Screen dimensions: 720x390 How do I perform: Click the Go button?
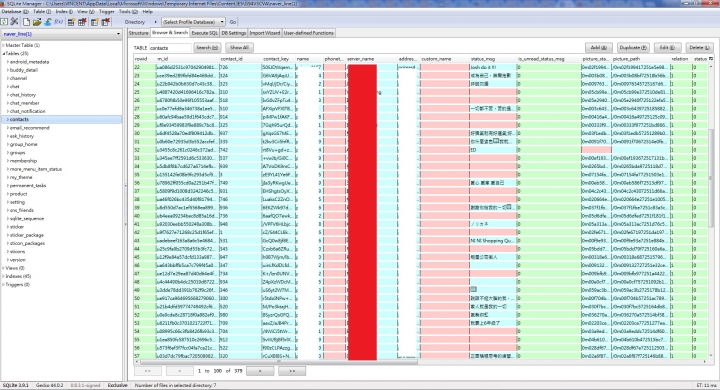[233, 22]
